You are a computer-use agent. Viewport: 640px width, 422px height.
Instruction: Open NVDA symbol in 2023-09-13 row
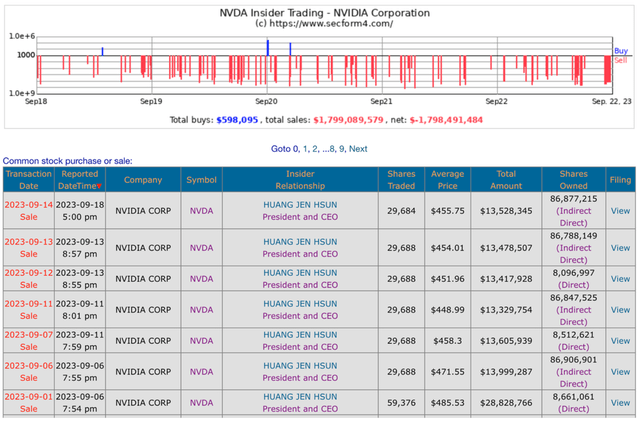[x=201, y=248]
